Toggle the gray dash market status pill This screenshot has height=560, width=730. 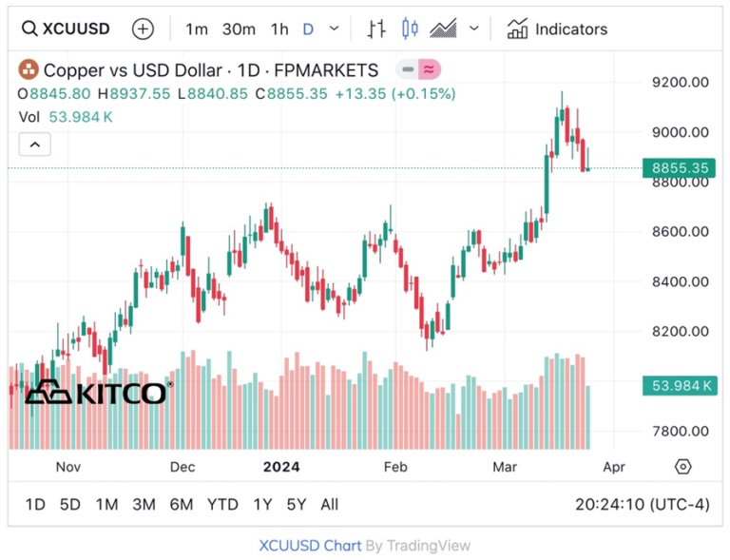pyautogui.click(x=408, y=69)
